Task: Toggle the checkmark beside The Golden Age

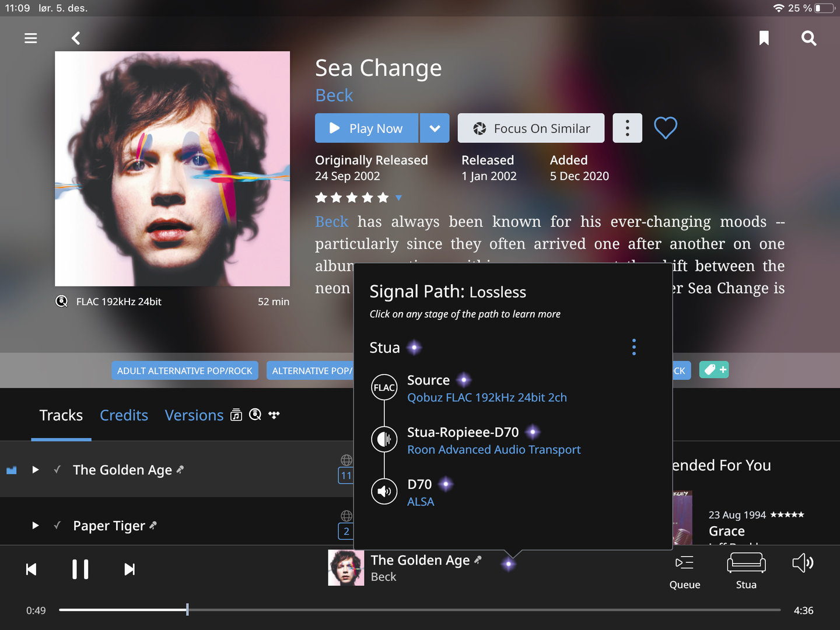Action: click(57, 470)
